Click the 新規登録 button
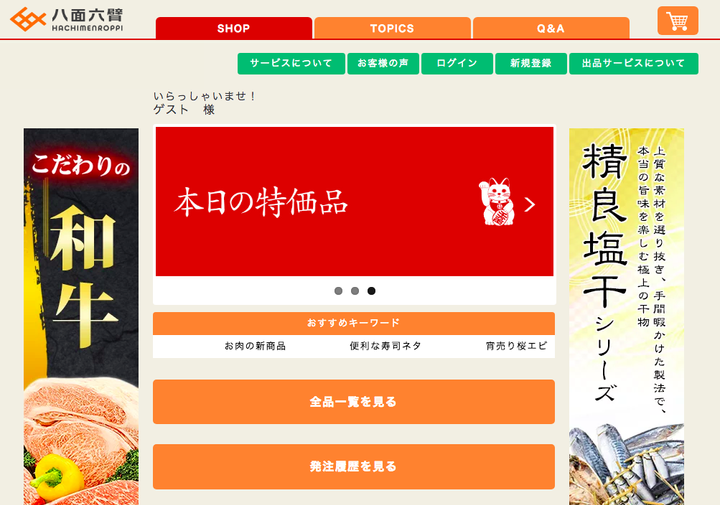The image size is (720, 505). [x=531, y=63]
